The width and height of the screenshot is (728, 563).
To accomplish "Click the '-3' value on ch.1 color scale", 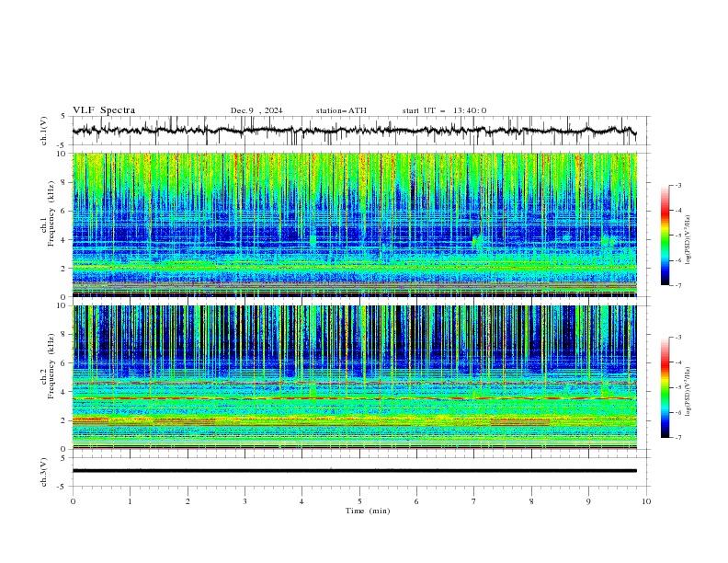I will pos(677,185).
